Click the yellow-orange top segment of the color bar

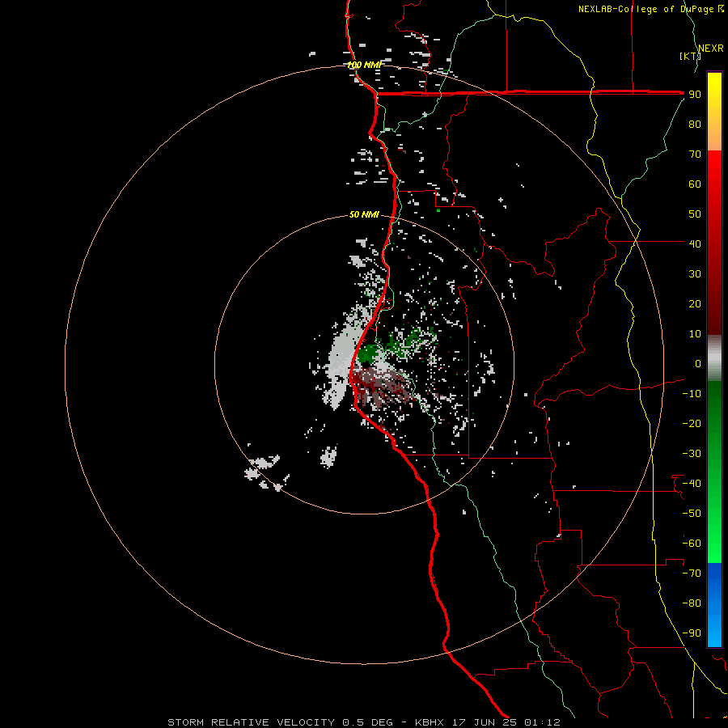714,112
